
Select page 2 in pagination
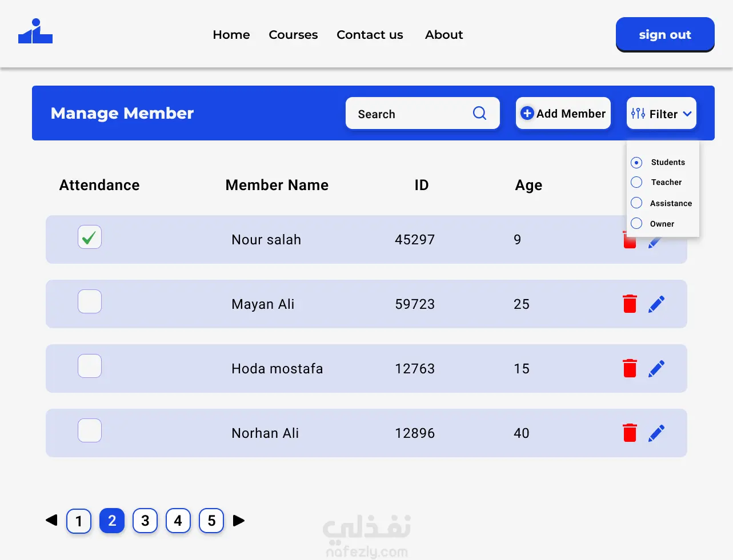112,521
